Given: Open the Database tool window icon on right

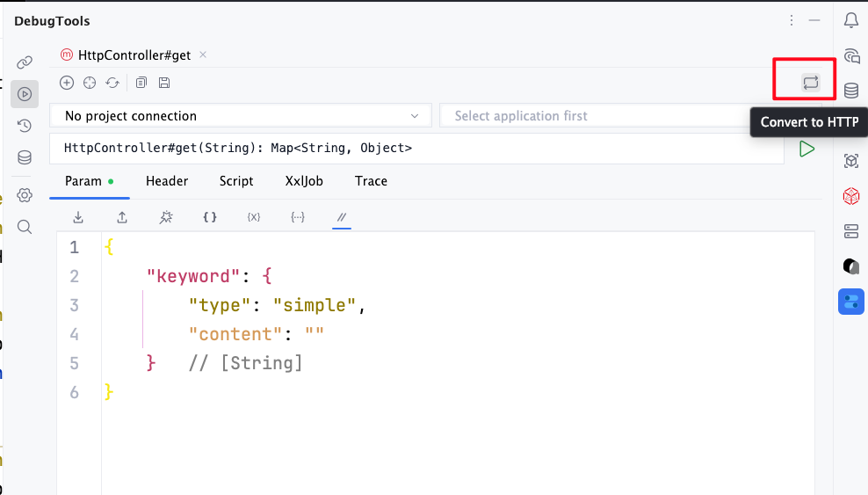Looking at the screenshot, I should 851,91.
